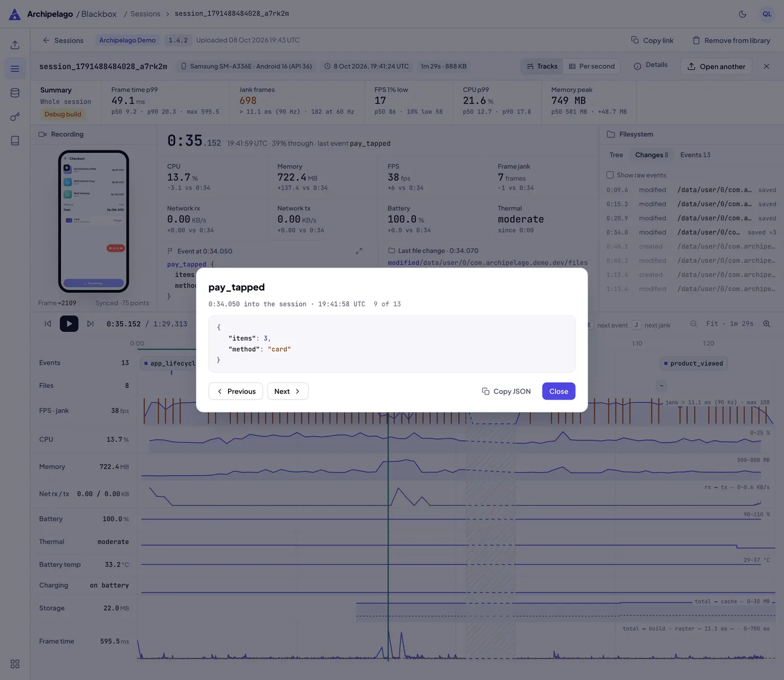
Task: Select the 0:40.2 created file row
Action: 691,246
